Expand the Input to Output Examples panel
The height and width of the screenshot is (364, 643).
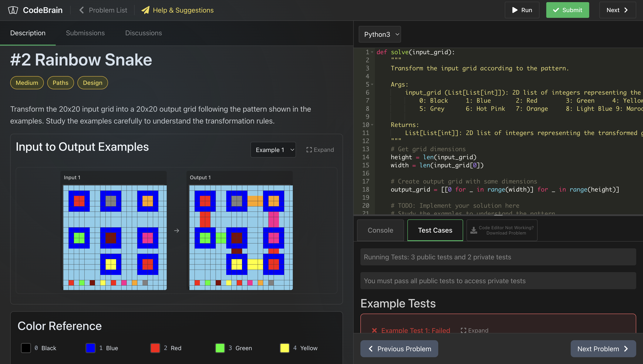click(320, 149)
